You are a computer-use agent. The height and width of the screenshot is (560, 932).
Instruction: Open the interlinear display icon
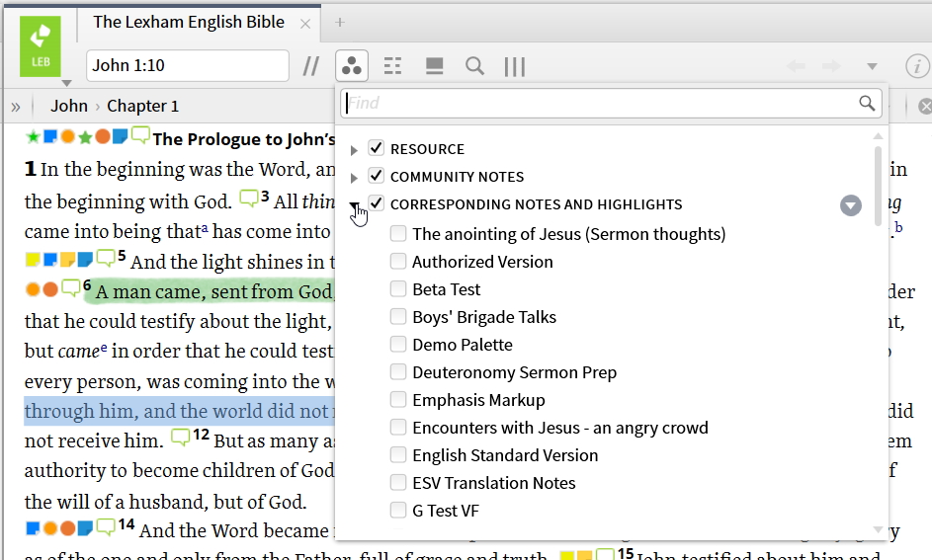pos(393,66)
